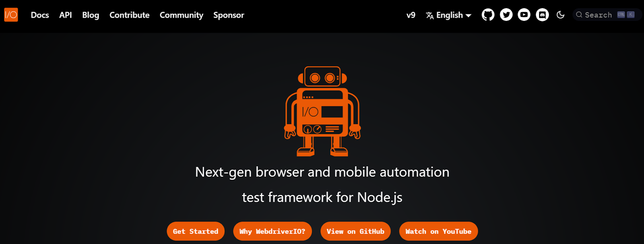
Task: Open the GitHub icon link
Action: [x=488, y=15]
